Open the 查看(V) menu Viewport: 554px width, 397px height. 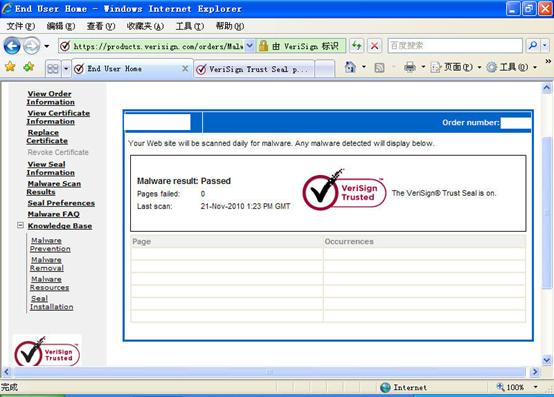click(x=101, y=26)
